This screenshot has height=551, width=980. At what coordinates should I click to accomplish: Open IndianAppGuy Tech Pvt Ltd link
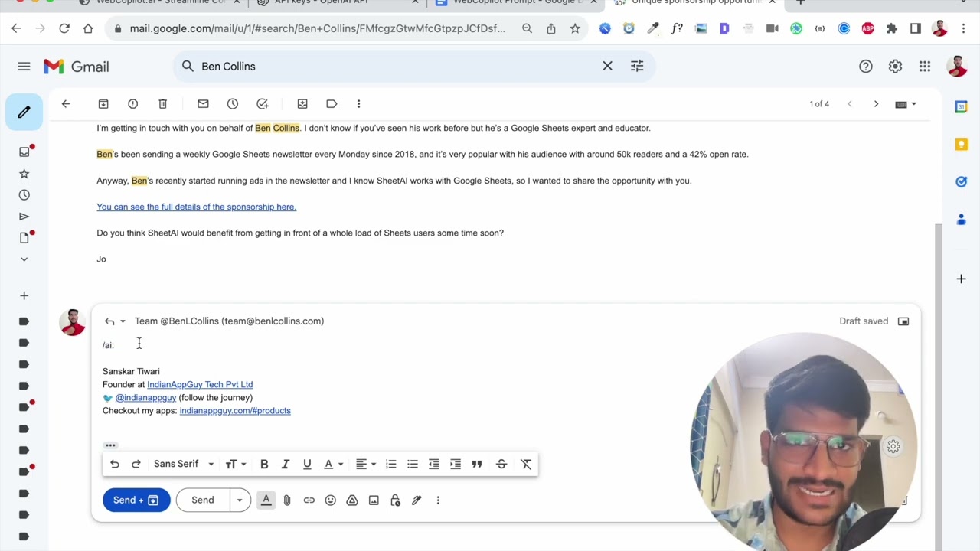[x=200, y=385]
